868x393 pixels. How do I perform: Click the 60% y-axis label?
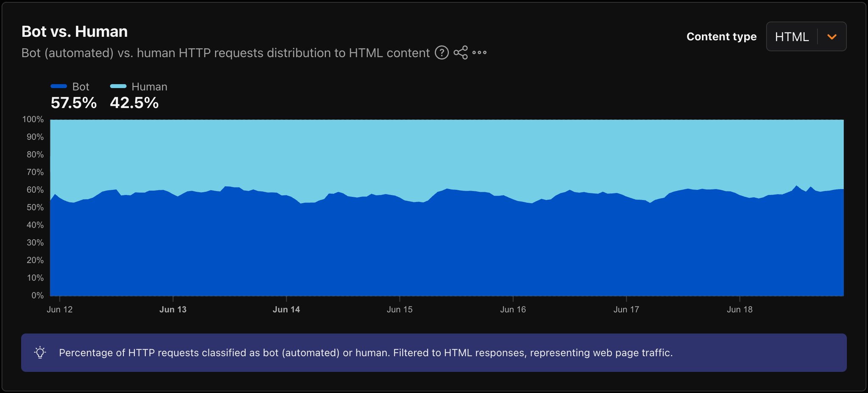coord(35,190)
